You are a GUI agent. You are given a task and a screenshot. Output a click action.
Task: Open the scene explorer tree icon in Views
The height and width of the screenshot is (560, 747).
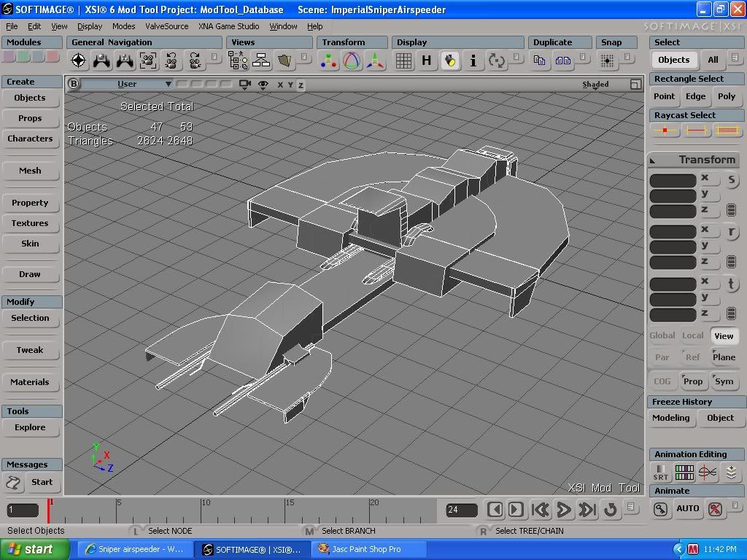click(238, 61)
